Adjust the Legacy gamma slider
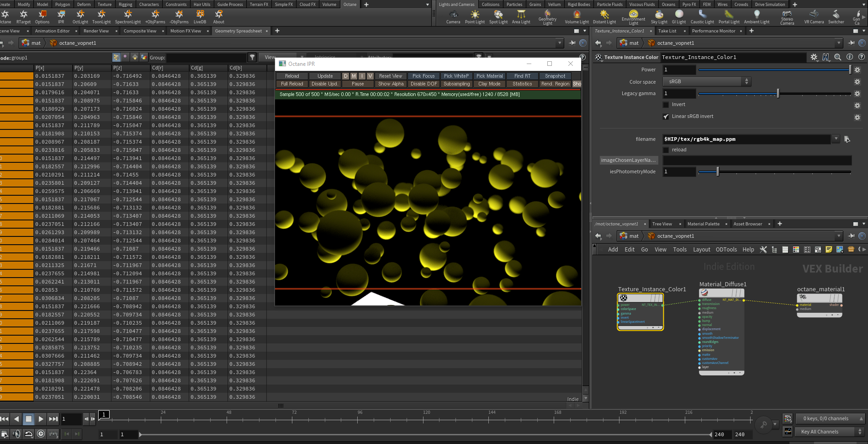This screenshot has height=444, width=868. [x=778, y=93]
